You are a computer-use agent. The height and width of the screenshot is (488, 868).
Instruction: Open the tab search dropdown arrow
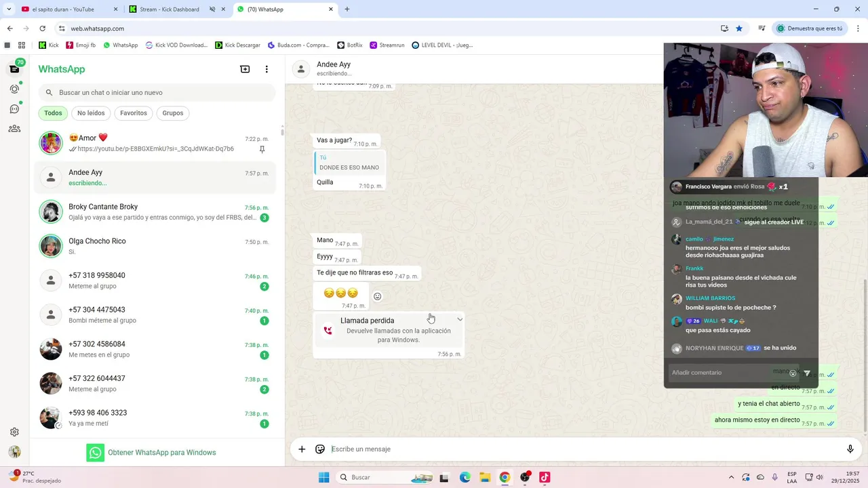(x=9, y=9)
